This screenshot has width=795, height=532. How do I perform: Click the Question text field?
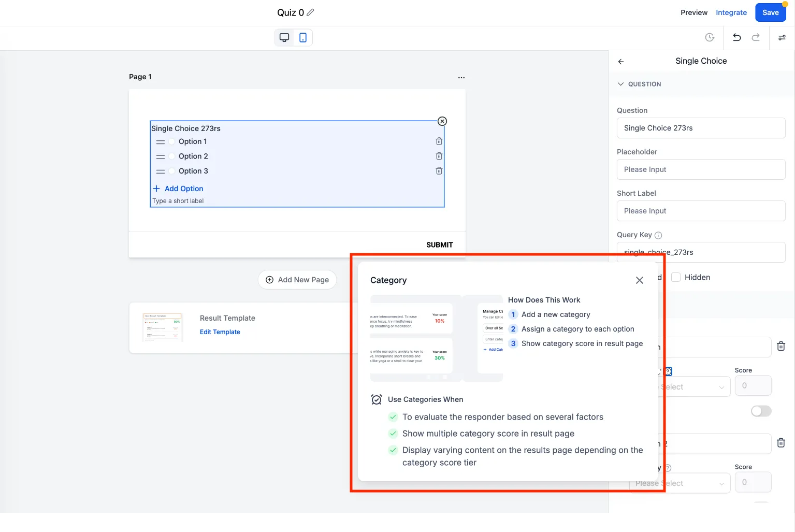(701, 128)
